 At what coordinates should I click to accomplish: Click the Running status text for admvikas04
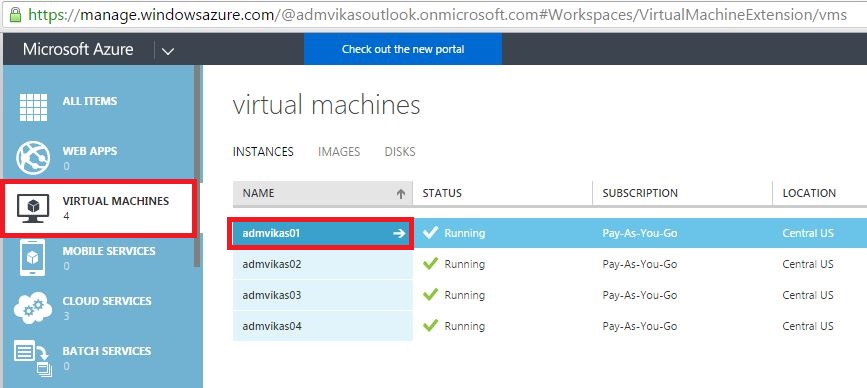(464, 326)
